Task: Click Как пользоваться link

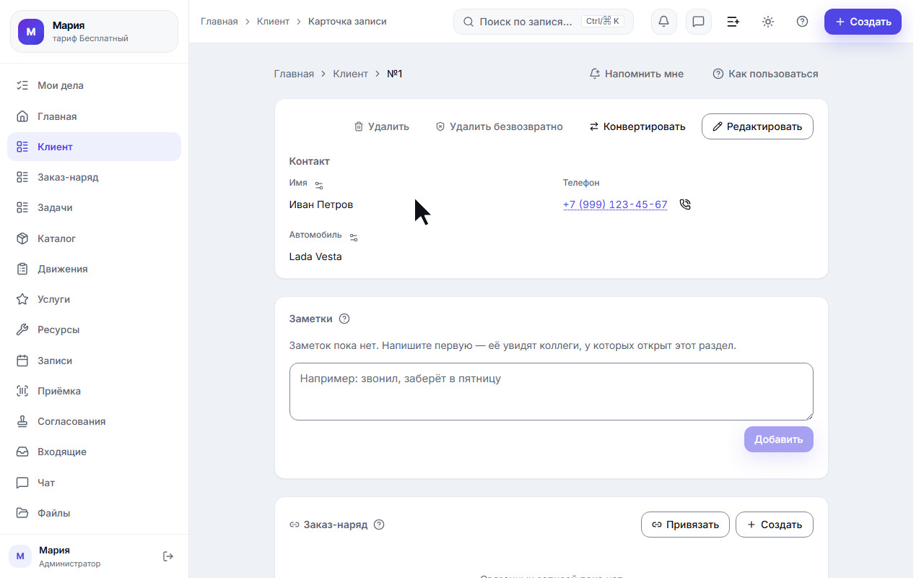Action: (765, 74)
